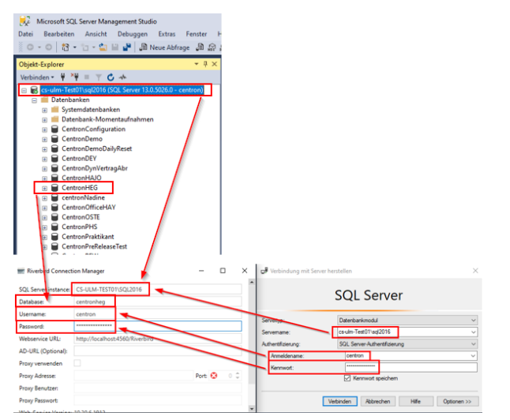
Task: Open the Authentifizierung dropdown
Action: (473, 343)
